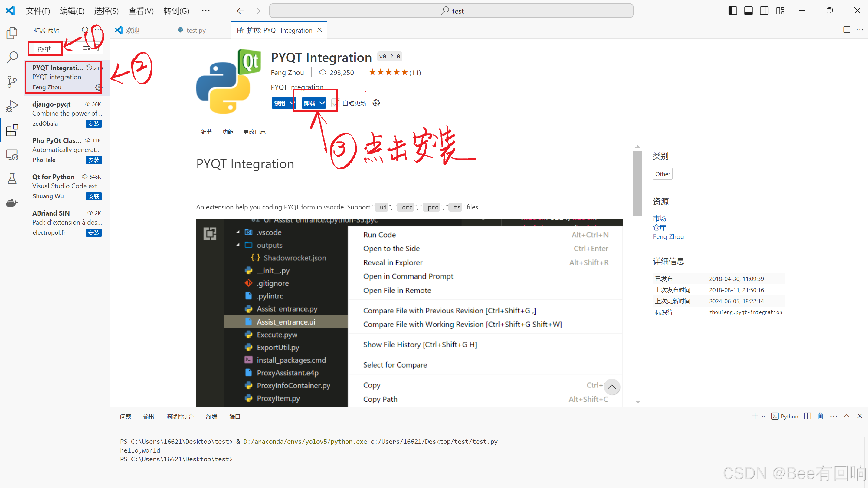The width and height of the screenshot is (868, 488).
Task: Open the 细节 details tab
Action: [207, 132]
